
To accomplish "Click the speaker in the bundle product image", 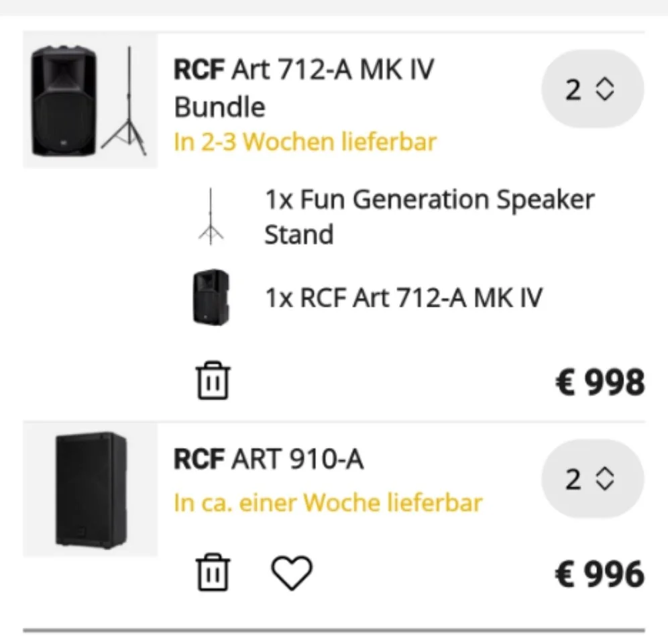I will [x=64, y=101].
